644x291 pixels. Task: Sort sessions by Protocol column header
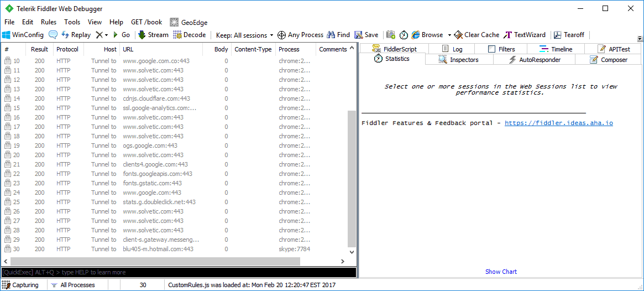[x=67, y=49]
